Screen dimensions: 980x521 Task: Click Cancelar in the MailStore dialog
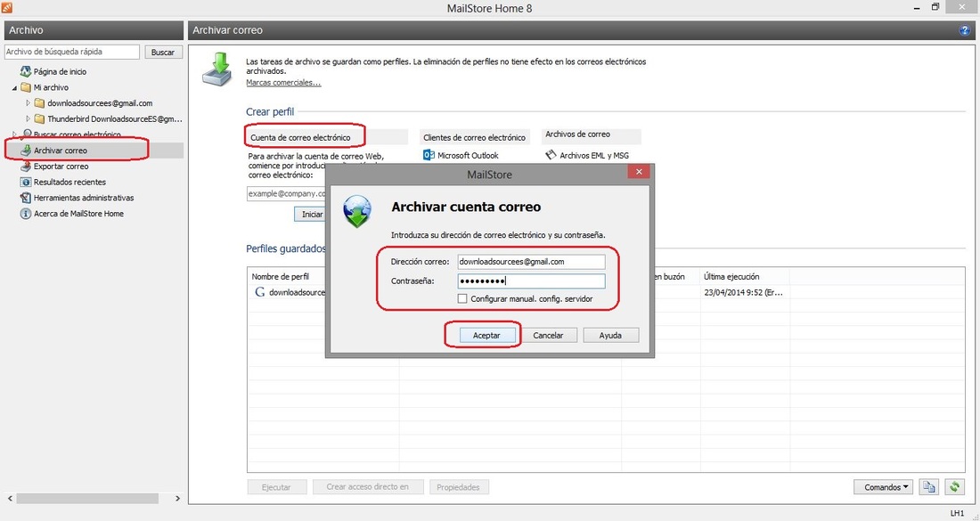(548, 336)
